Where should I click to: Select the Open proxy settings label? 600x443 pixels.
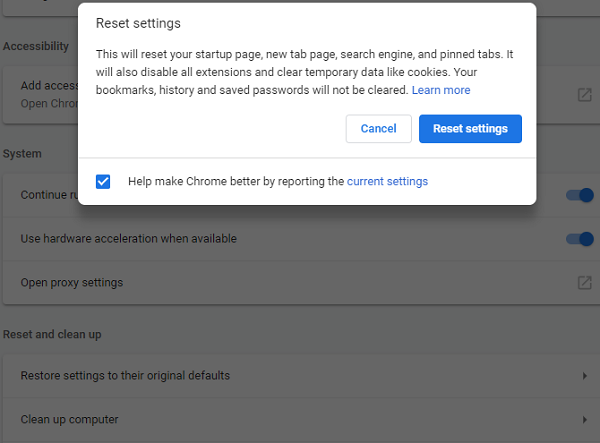(72, 283)
